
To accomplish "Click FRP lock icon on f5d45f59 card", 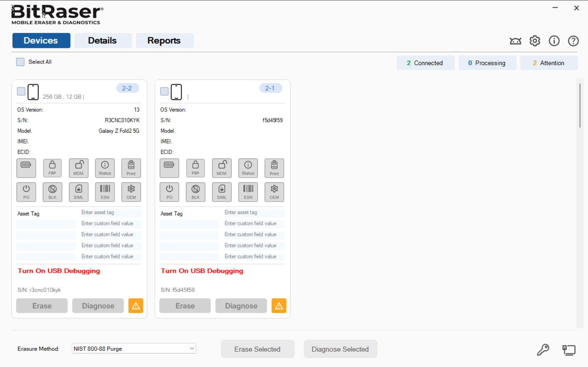I will pos(195,168).
